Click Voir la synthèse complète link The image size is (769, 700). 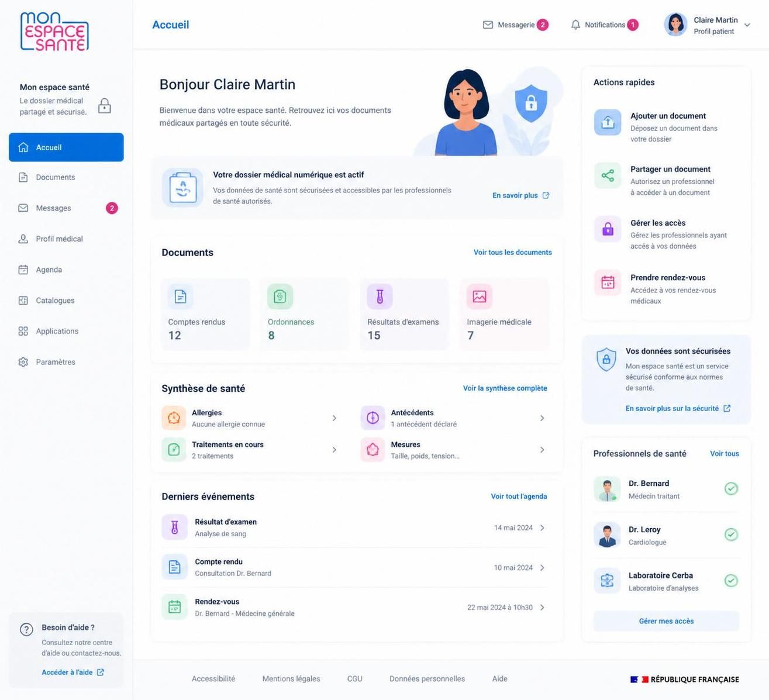[x=505, y=388]
